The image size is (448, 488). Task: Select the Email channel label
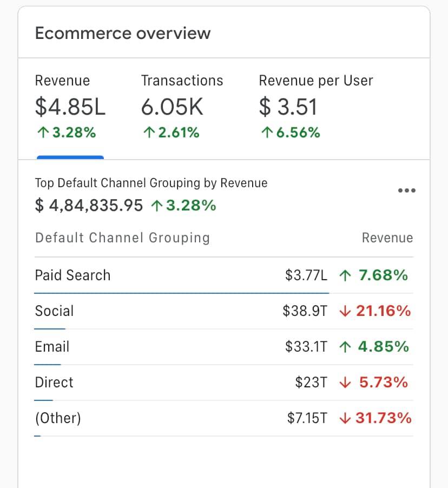52,347
